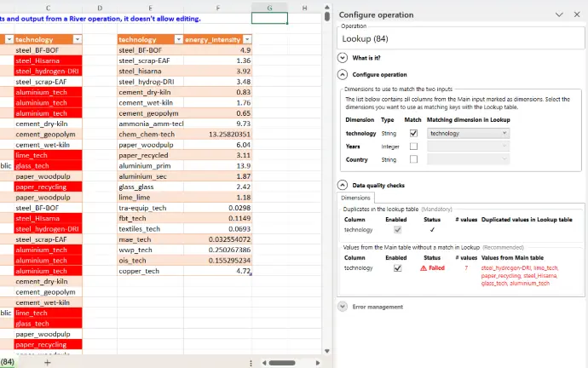The image size is (588, 368).
Task: Collapse the Data quality checks section
Action: point(343,185)
